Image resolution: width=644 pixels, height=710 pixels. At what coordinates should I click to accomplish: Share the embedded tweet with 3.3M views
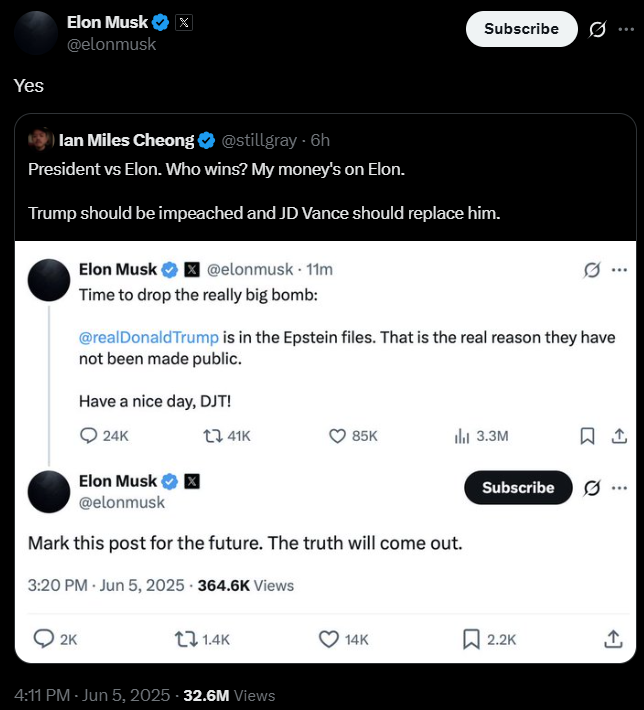point(619,436)
